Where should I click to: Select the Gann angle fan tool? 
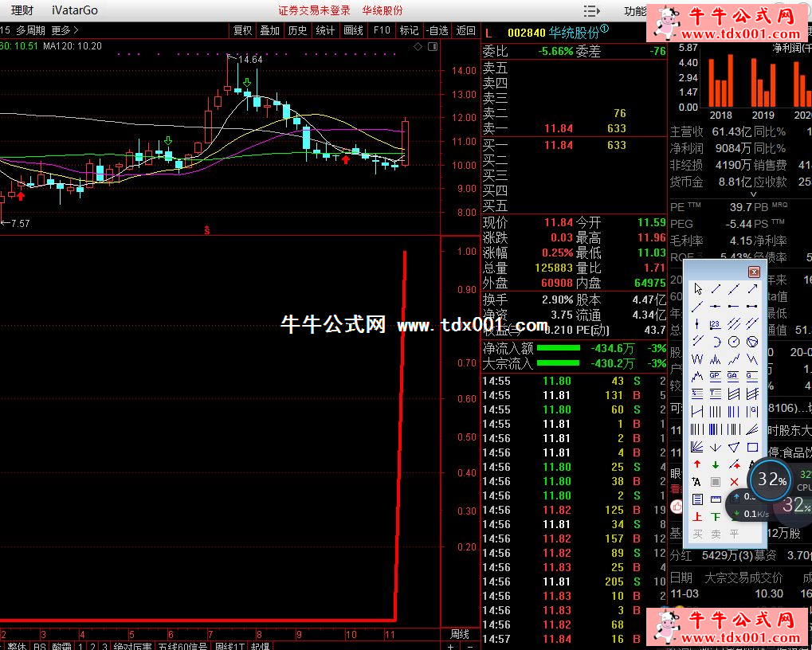697,447
